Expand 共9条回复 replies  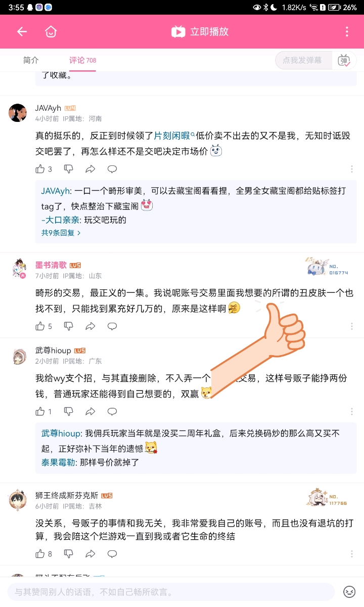[x=61, y=233]
